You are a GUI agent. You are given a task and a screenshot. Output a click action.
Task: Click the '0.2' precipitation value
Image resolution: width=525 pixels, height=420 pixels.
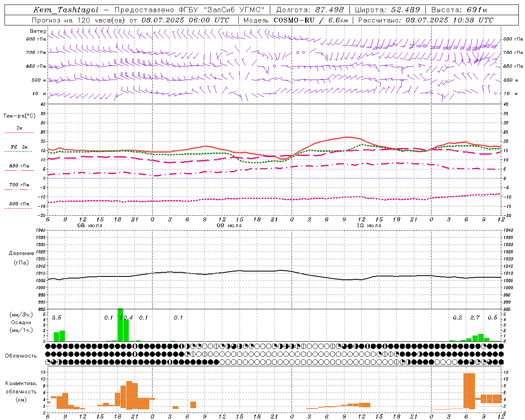pos(457,318)
